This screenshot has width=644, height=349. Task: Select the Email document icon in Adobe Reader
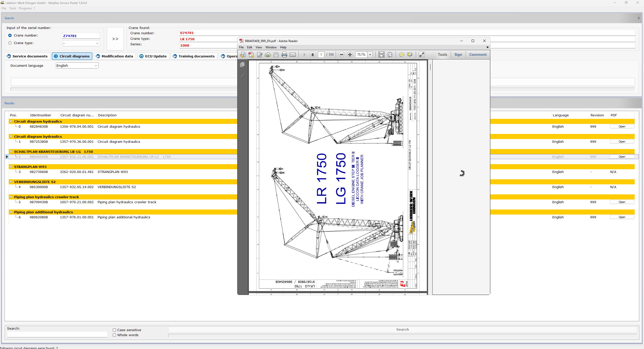click(x=293, y=55)
